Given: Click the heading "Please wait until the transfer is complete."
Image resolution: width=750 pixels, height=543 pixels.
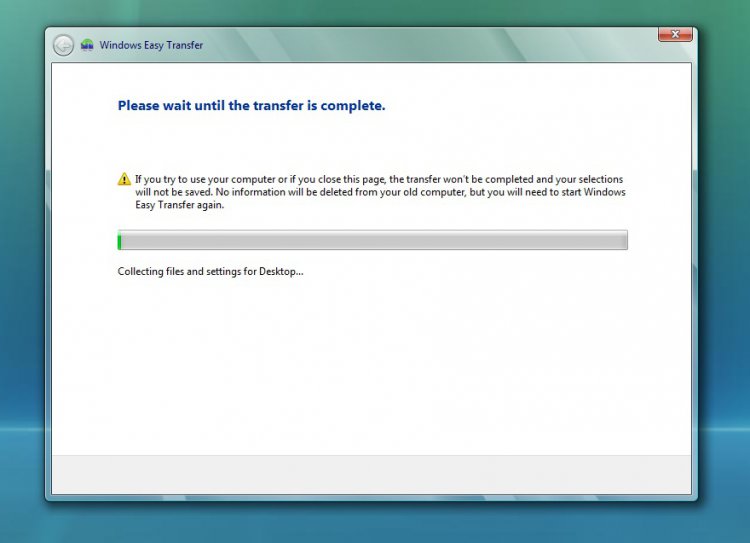Looking at the screenshot, I should click(x=252, y=106).
